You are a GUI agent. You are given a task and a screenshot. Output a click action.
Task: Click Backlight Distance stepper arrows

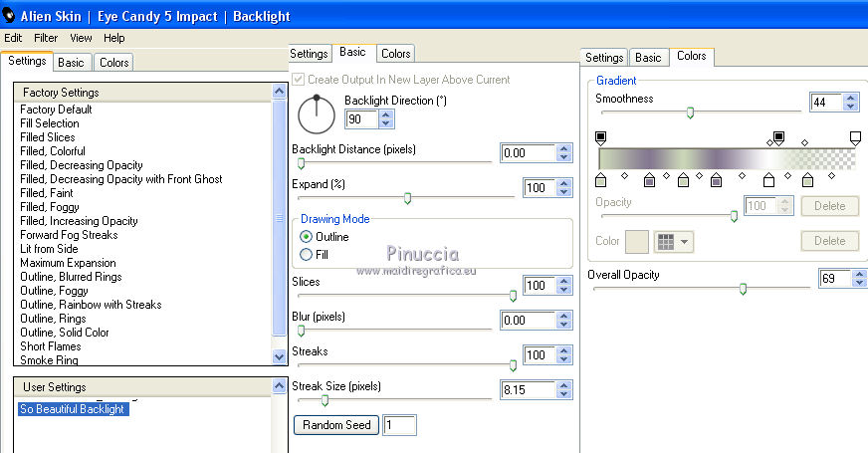[564, 153]
